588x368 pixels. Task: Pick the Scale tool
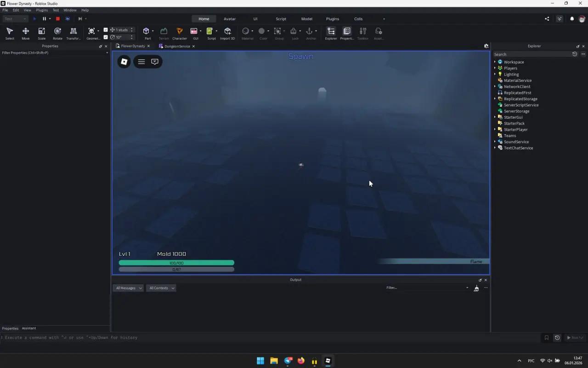(41, 33)
